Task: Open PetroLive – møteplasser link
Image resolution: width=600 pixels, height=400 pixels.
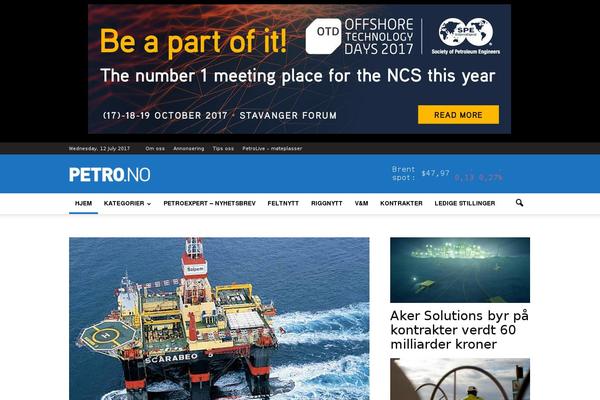Action: click(272, 149)
